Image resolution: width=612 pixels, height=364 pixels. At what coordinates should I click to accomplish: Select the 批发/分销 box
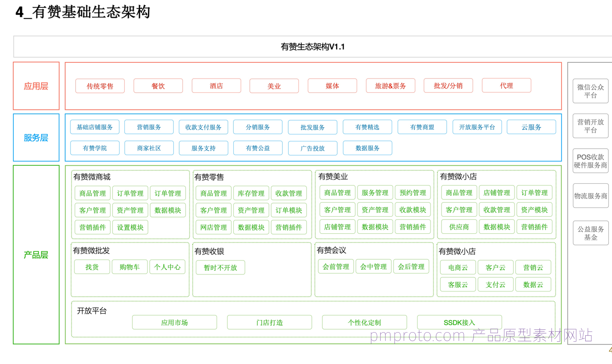(448, 86)
